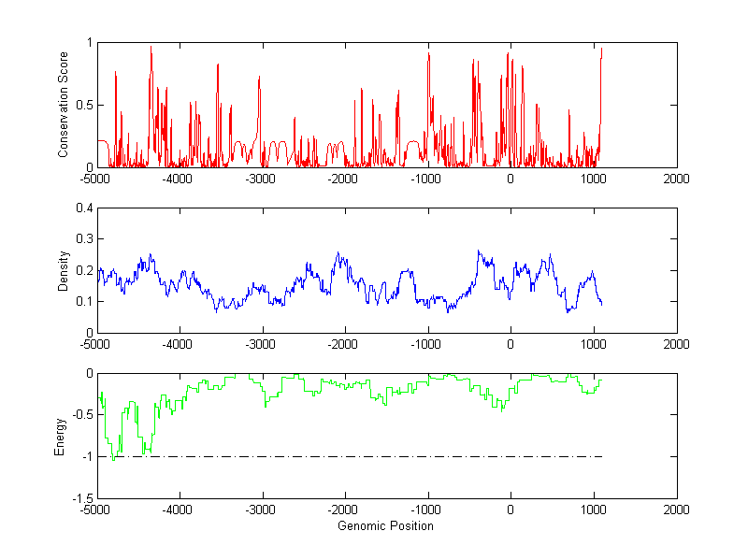Select the dash-dot threshold line at -1
This screenshot has height=560, width=748.
374,456
